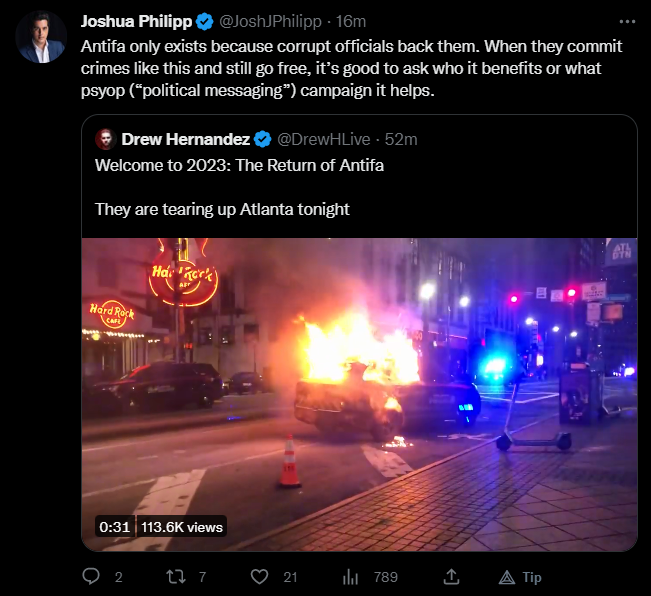651x596 pixels.
Task: Click the Joshua Philipp display name
Action: coord(136,21)
